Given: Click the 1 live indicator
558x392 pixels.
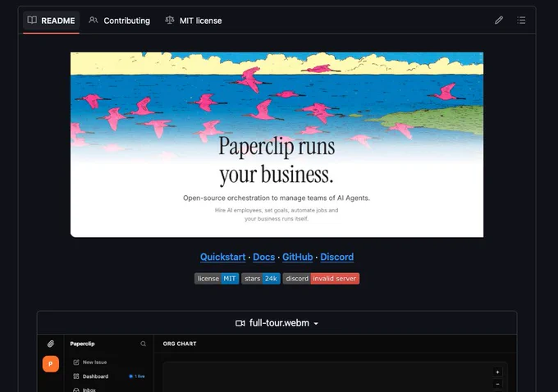Looking at the screenshot, I should 137,376.
